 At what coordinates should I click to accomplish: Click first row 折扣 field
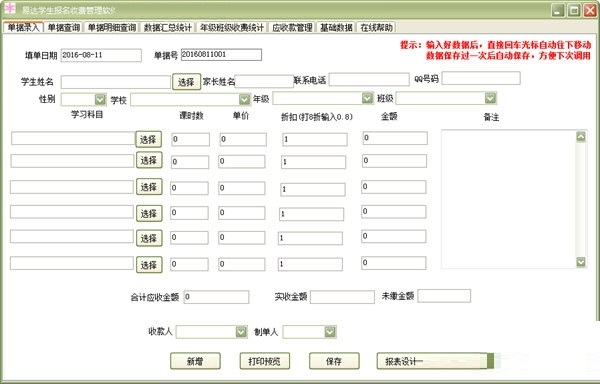pos(315,139)
